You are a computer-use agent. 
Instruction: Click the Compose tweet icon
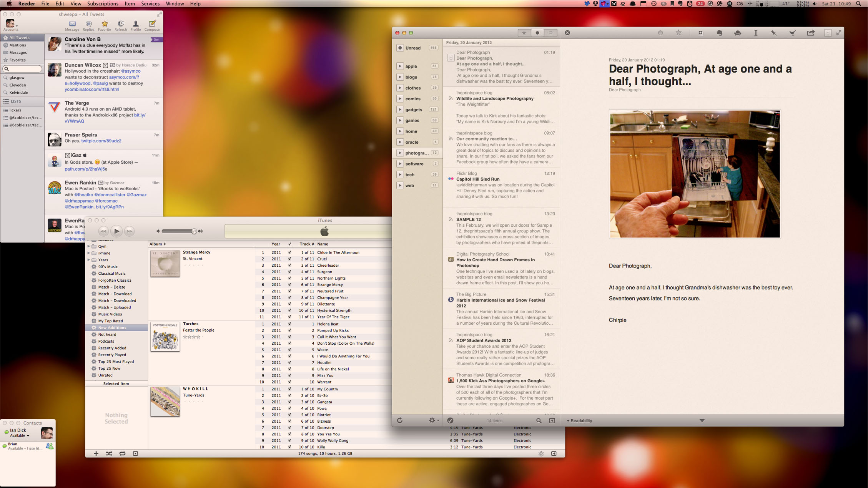[x=152, y=25]
